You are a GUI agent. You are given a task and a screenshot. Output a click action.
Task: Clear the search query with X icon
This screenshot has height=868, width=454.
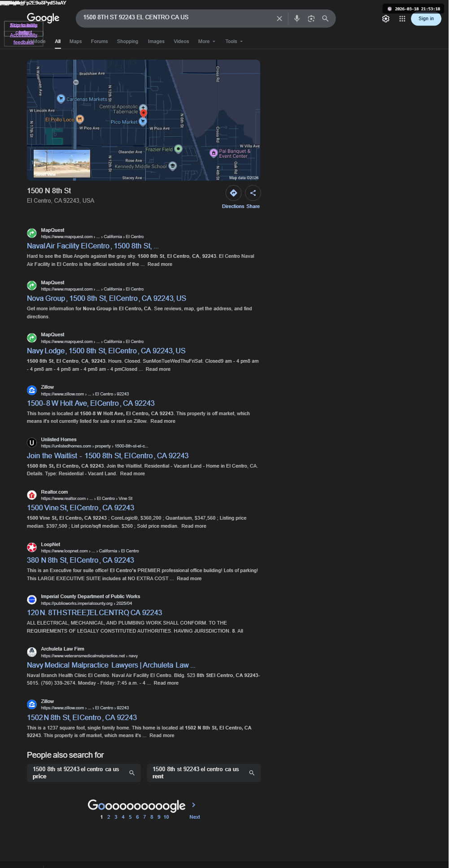(279, 18)
